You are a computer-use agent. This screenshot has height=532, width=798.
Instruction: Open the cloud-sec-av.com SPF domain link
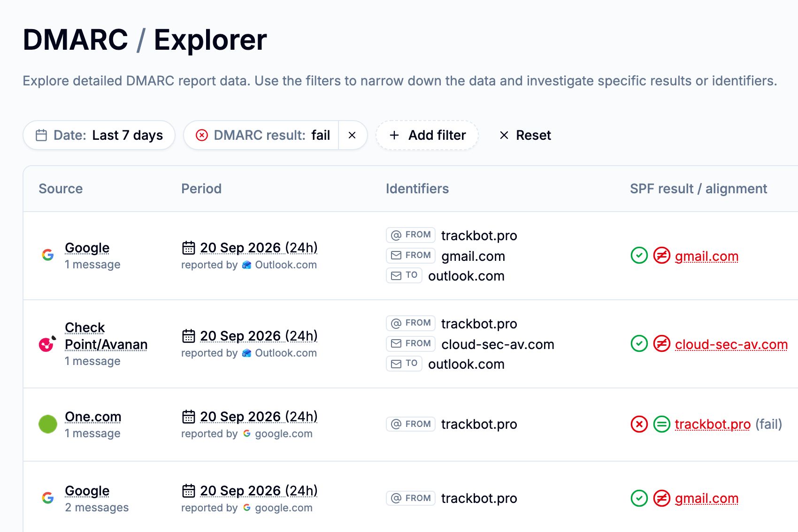(731, 344)
